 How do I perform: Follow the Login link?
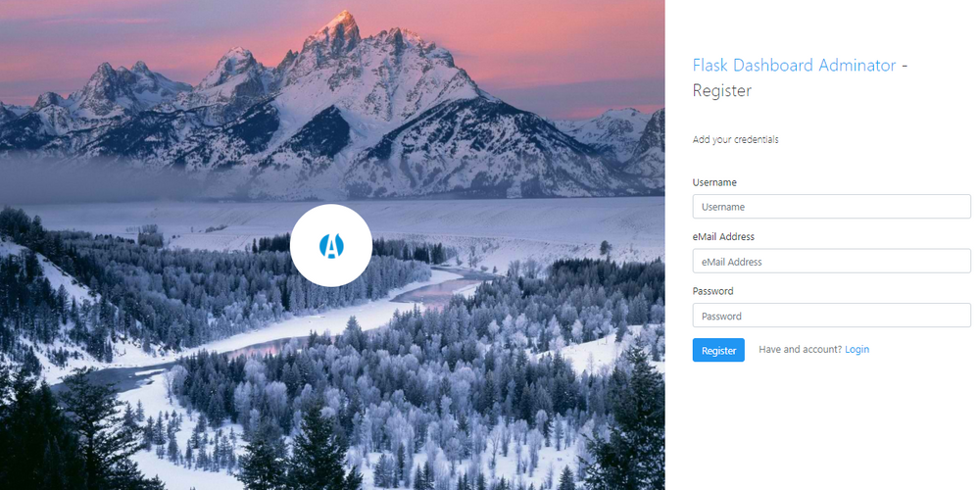click(857, 349)
